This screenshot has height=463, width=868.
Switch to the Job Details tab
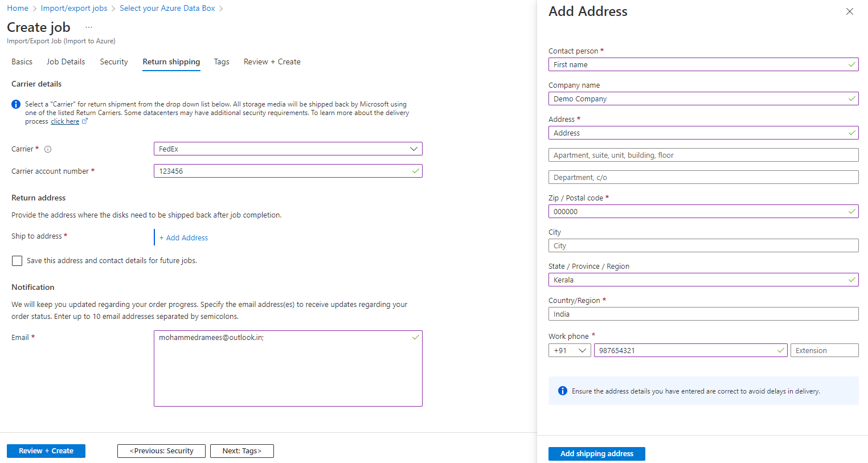pyautogui.click(x=65, y=62)
